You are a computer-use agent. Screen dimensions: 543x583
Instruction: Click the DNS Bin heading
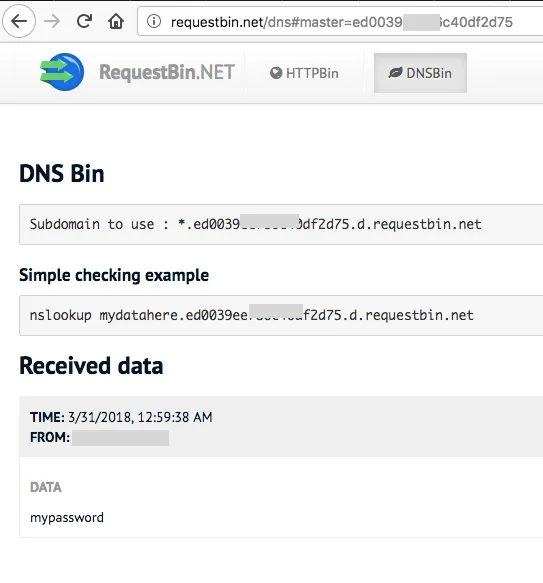pyautogui.click(x=62, y=174)
